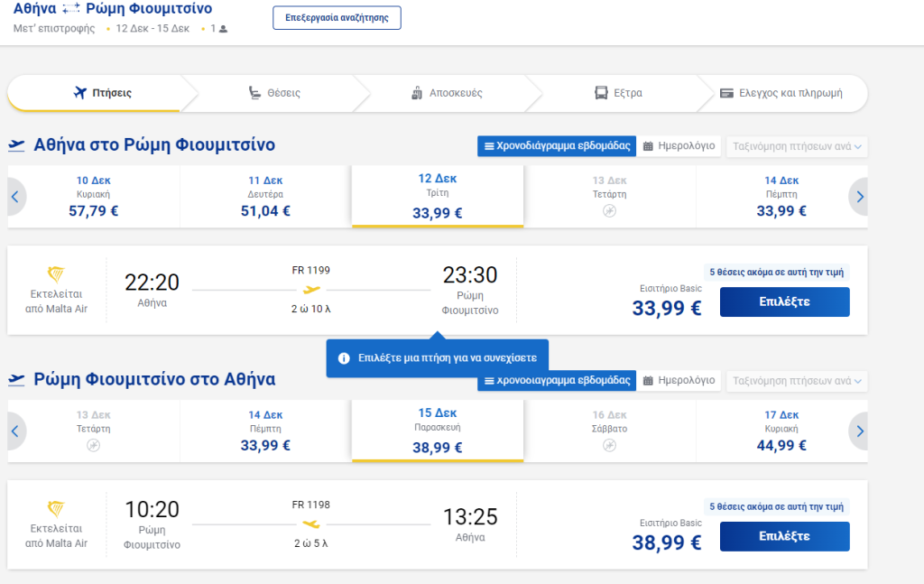Click the plane icon beside Ρώμη Φιουμιτσίνο στο Αθήνα
The image size is (924, 584).
[x=16, y=379]
